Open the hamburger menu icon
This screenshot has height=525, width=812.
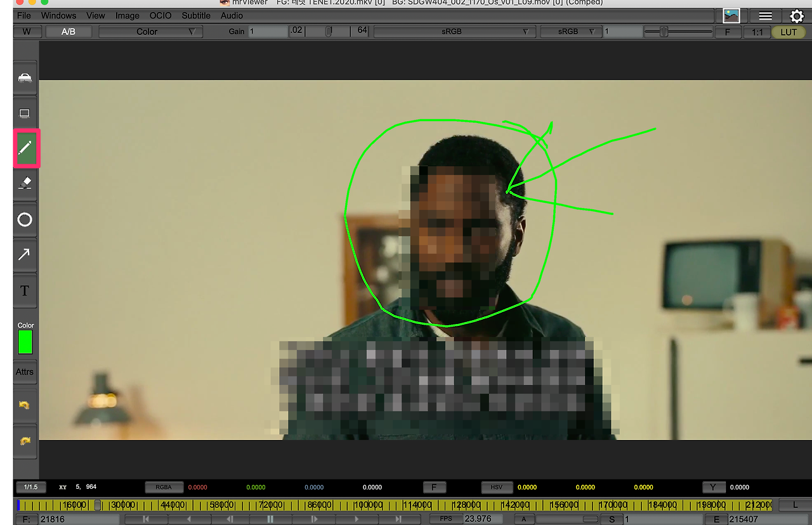click(x=766, y=16)
